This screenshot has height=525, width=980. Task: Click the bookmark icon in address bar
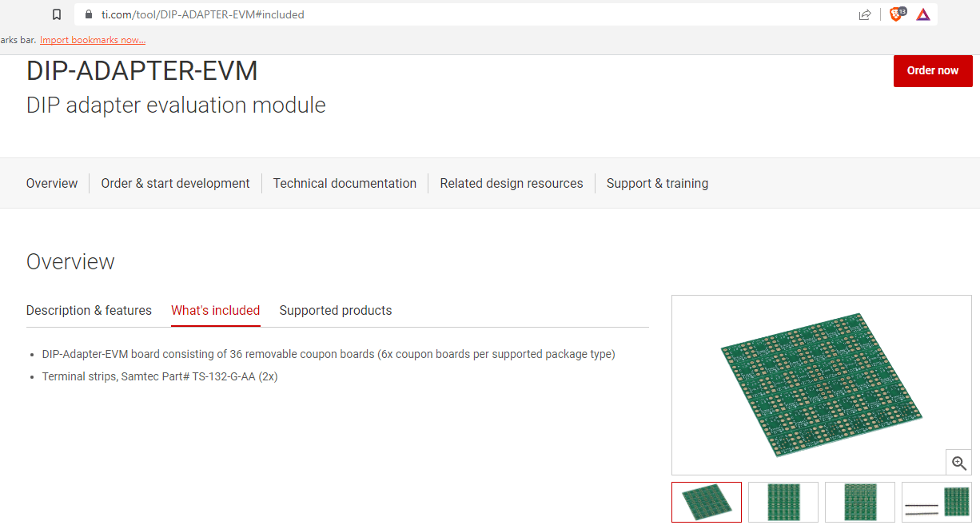(x=57, y=14)
